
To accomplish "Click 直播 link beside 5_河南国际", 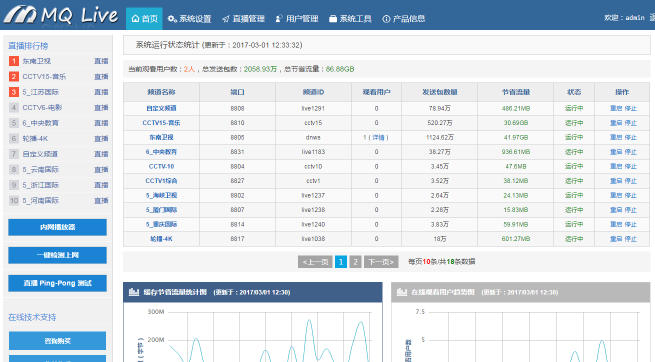I will tap(101, 201).
